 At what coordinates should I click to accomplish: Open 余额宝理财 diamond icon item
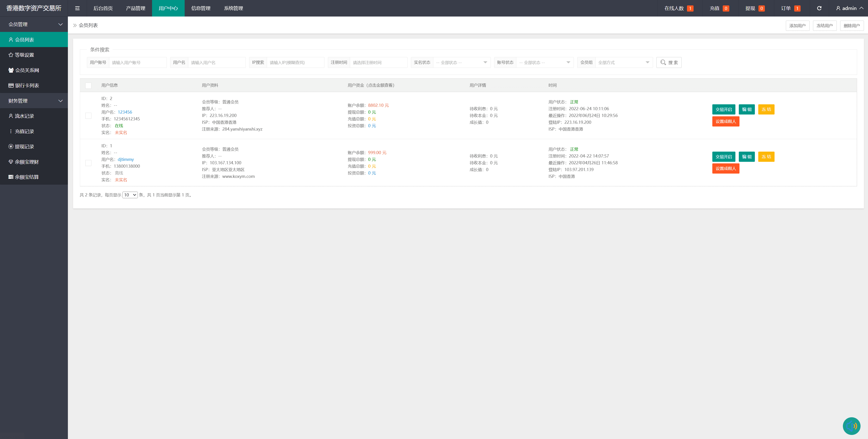27,162
